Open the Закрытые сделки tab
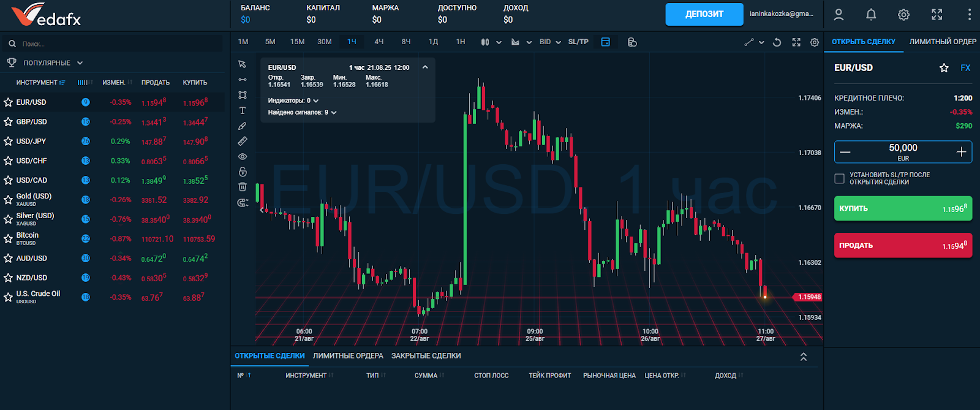980x410 pixels. coord(426,356)
